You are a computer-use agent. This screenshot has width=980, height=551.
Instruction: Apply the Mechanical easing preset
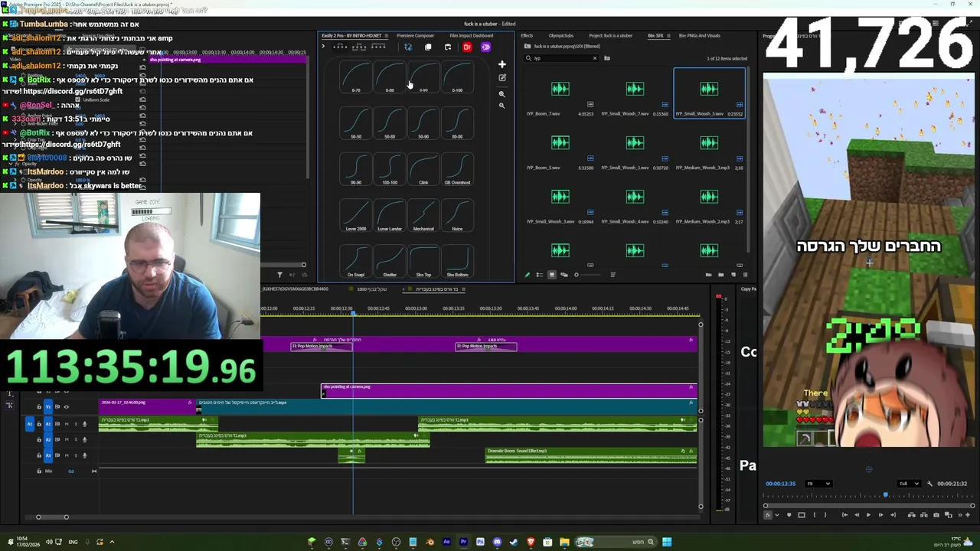(423, 217)
